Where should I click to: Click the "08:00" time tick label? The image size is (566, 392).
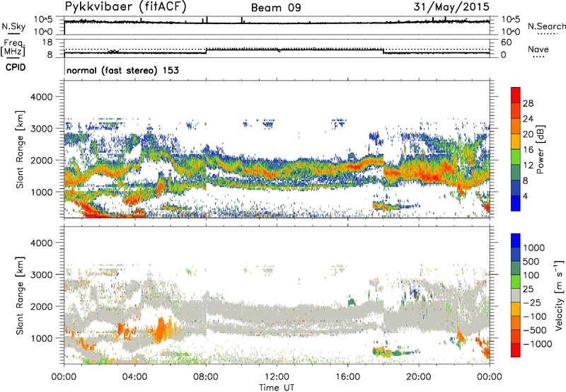pyautogui.click(x=206, y=377)
